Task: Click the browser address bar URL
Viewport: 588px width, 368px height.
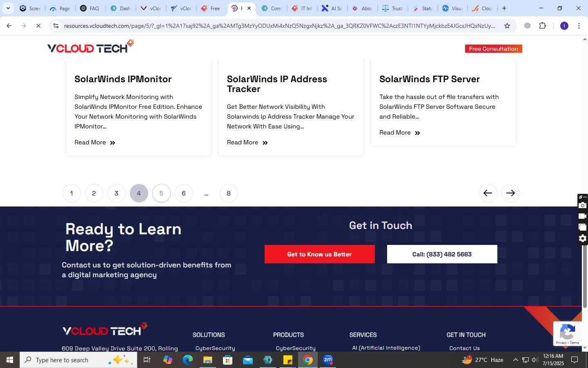Action: pos(279,26)
